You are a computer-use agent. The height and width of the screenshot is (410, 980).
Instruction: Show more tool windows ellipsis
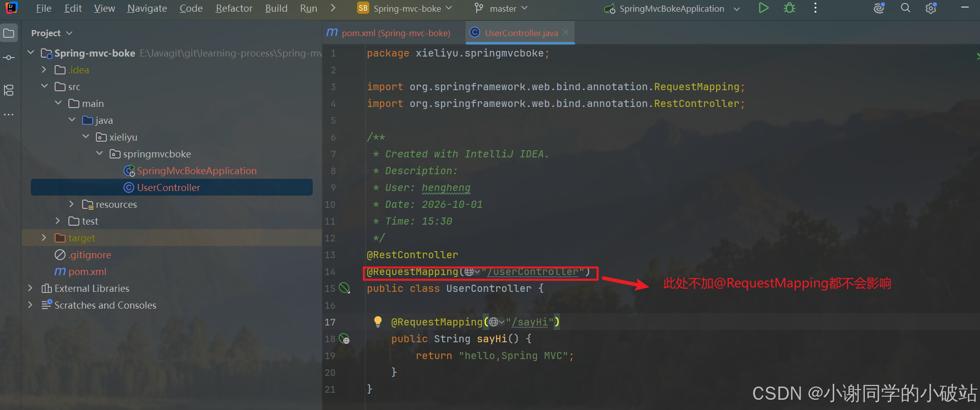tap(9, 115)
